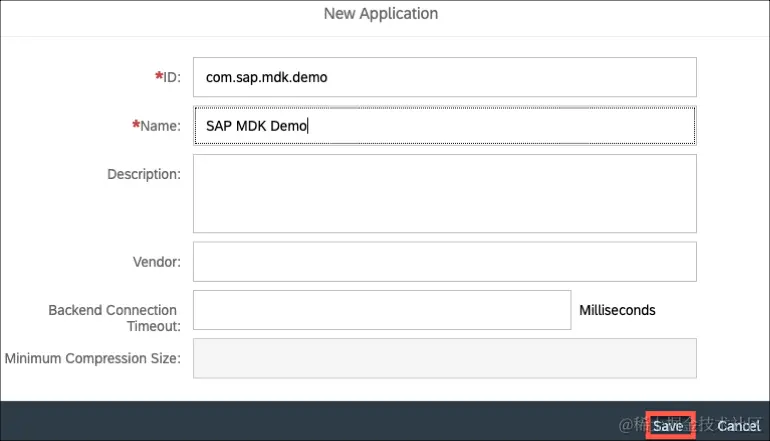Screen dimensions: 770x441
Task: Click the 'Minimum Compression Size:' label
Action: [x=93, y=358]
